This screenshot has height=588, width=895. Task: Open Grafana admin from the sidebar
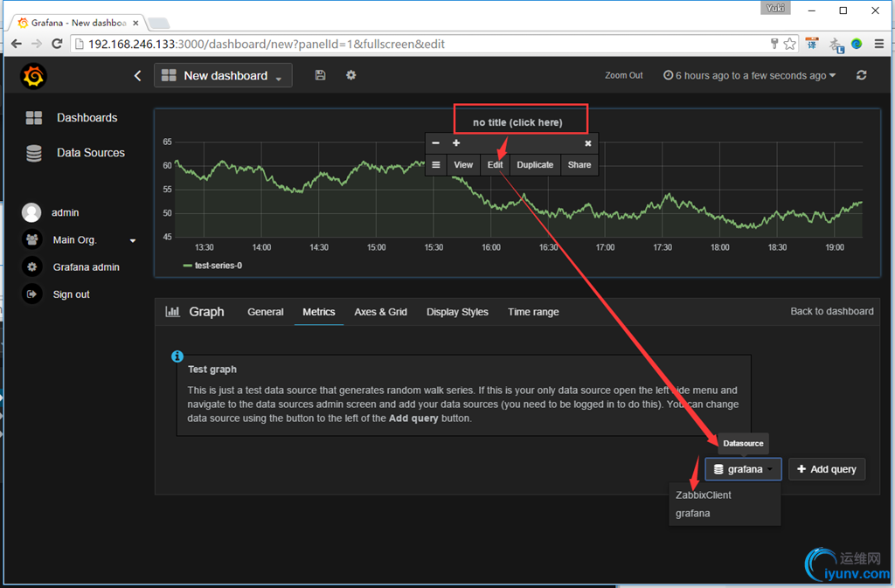coord(71,266)
